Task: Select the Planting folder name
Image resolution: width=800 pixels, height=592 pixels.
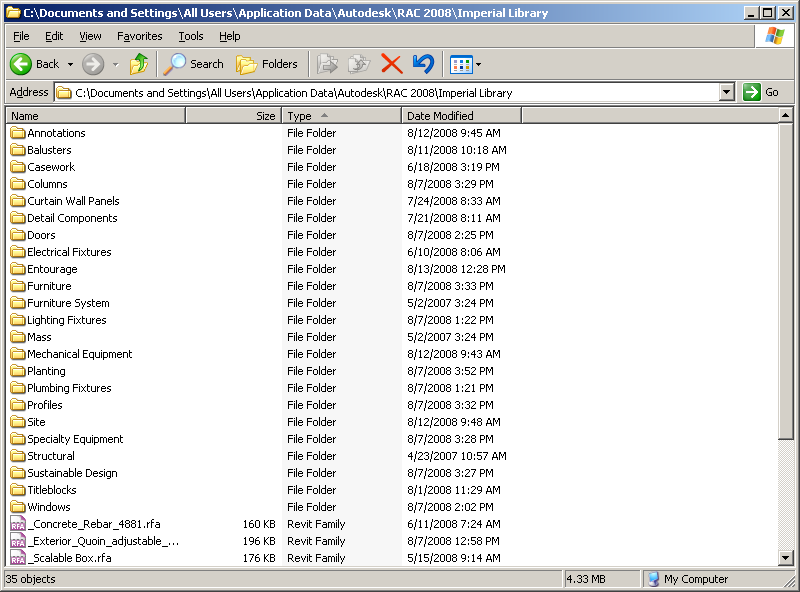Action: pyautogui.click(x=46, y=371)
